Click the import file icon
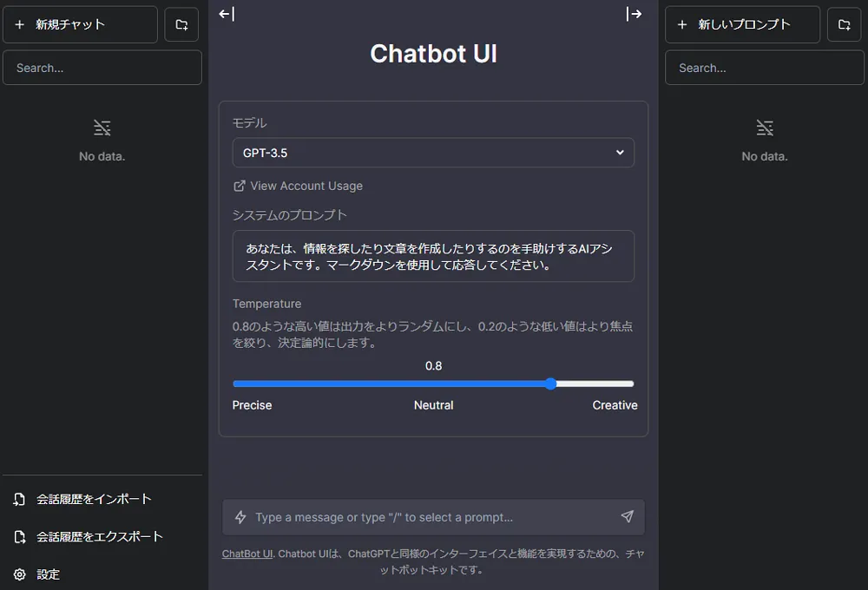868x590 pixels. pyautogui.click(x=19, y=499)
